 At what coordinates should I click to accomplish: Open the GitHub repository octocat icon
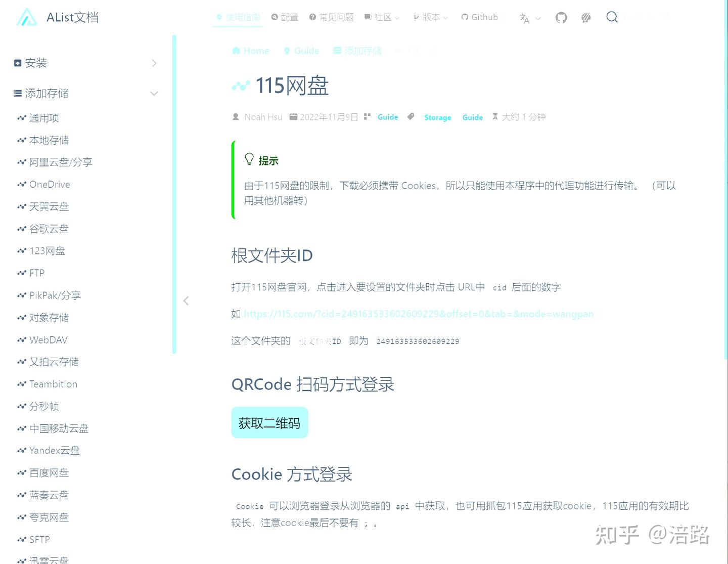click(x=561, y=18)
